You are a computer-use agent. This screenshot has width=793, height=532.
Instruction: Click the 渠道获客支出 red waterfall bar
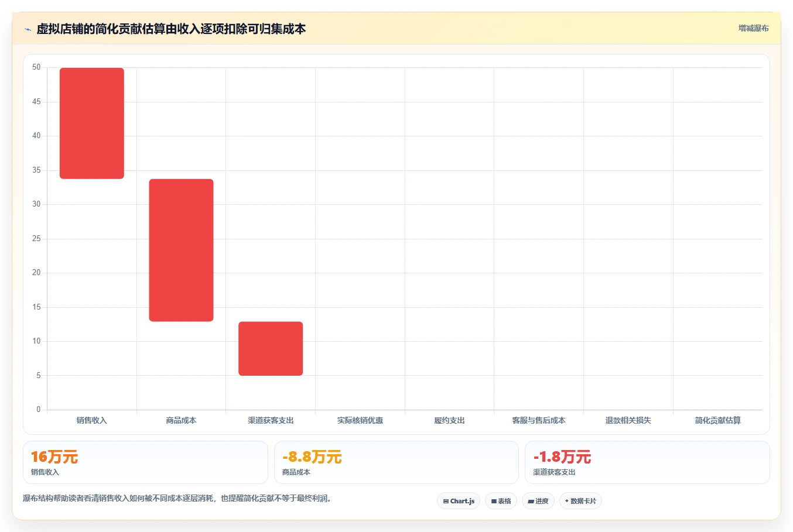point(271,348)
